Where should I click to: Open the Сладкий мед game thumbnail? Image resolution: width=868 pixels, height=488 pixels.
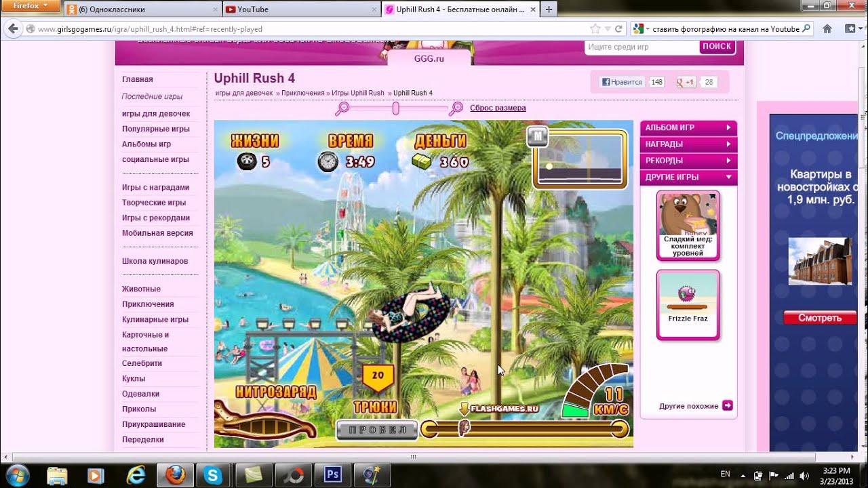click(688, 225)
